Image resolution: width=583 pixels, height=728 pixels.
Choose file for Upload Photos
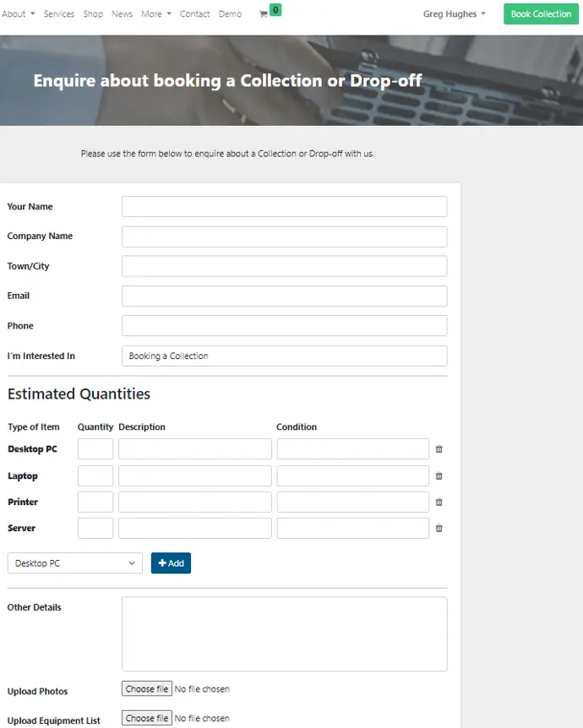[x=147, y=689]
